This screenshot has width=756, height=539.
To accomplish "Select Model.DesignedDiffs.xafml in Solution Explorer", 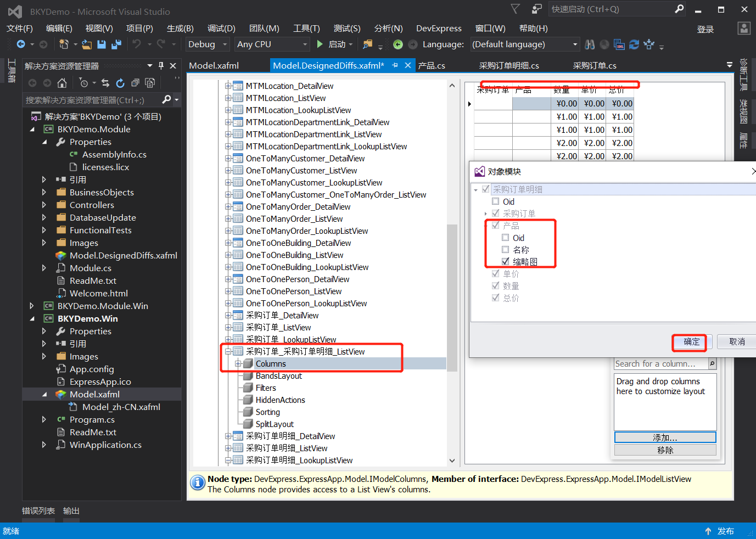I will point(124,255).
